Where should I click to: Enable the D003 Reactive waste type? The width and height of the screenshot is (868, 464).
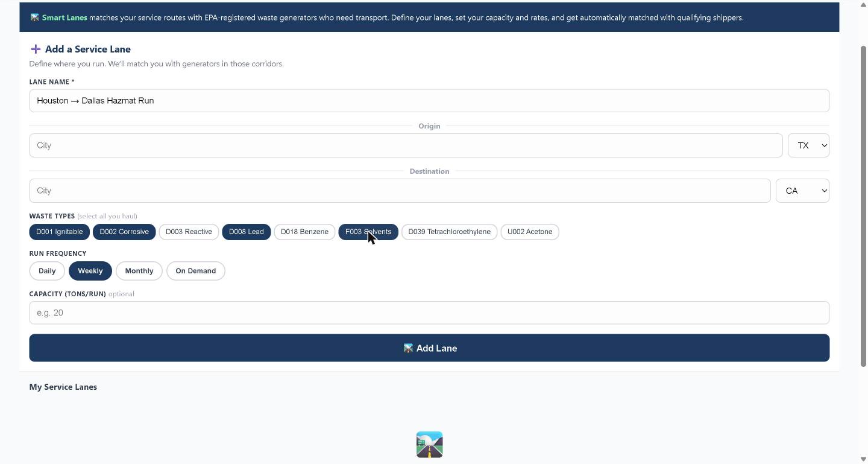coord(189,232)
